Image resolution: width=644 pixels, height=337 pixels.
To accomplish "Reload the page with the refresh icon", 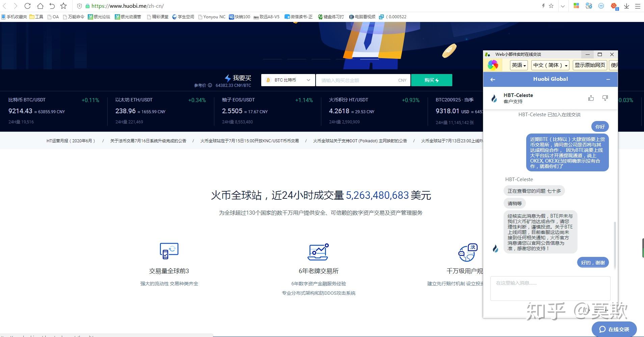I will 28,6.
